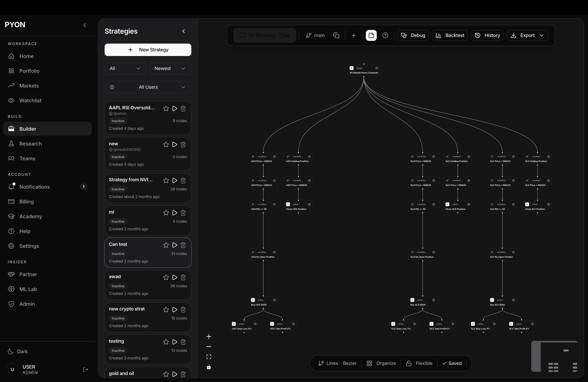This screenshot has width=588, height=382.
Task: Toggle the highlighted notes page icon
Action: pyautogui.click(x=371, y=35)
